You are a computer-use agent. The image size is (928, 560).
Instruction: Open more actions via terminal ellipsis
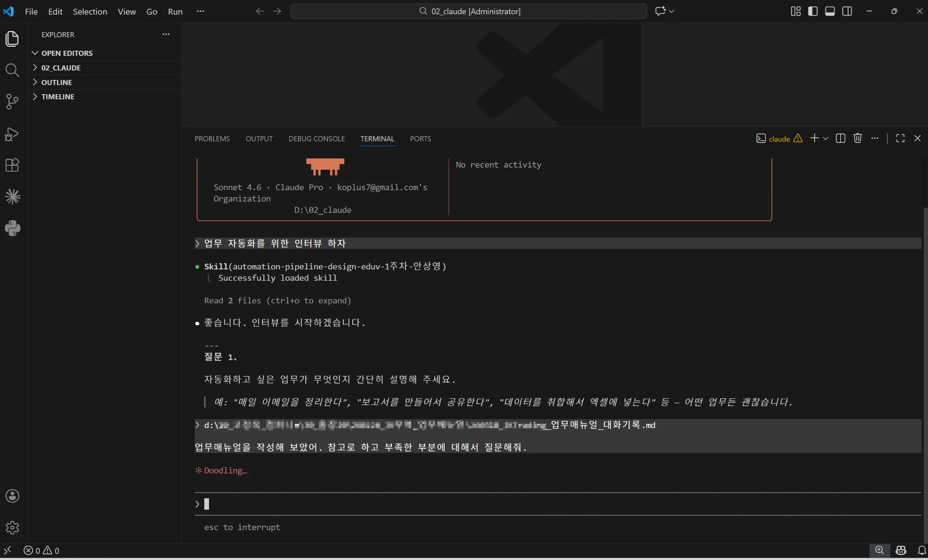point(875,138)
